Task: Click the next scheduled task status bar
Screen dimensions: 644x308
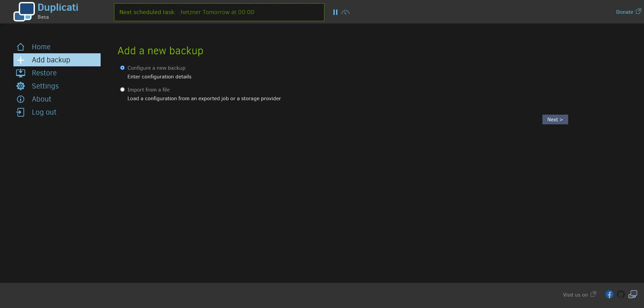Action: pyautogui.click(x=219, y=12)
